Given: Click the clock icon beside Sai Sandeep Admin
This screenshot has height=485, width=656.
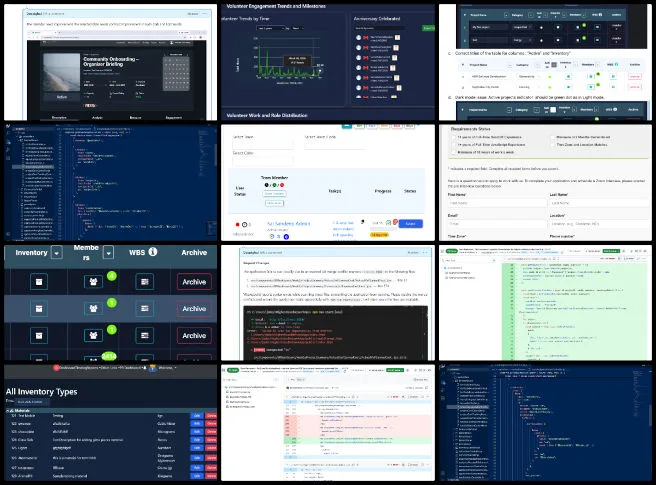Looking at the screenshot, I should coord(244,225).
